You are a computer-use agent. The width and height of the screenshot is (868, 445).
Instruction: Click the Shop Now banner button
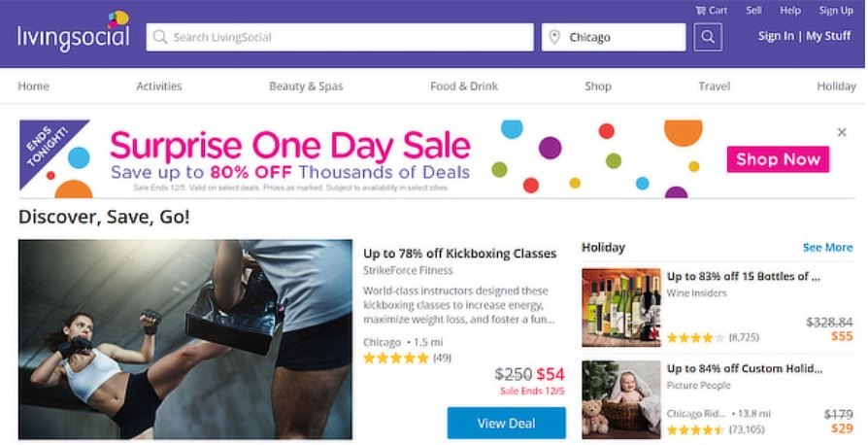tap(778, 159)
